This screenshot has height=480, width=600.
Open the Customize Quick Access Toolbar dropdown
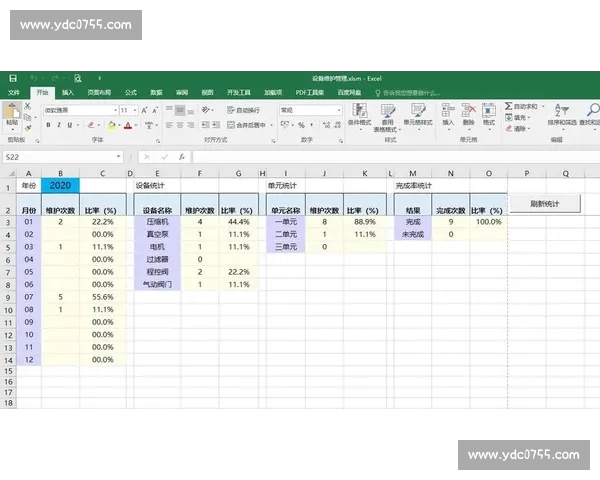click(x=99, y=78)
